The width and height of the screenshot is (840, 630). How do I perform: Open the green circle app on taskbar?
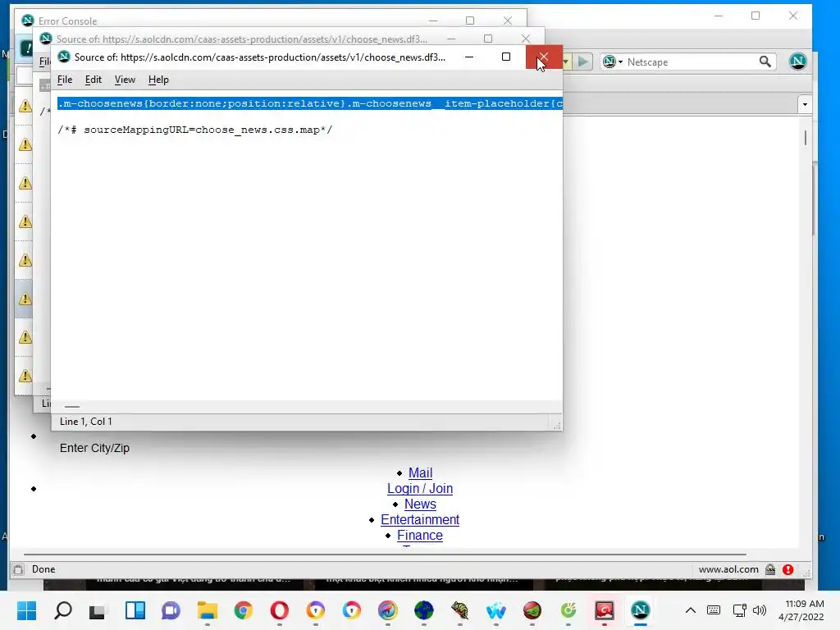568,610
